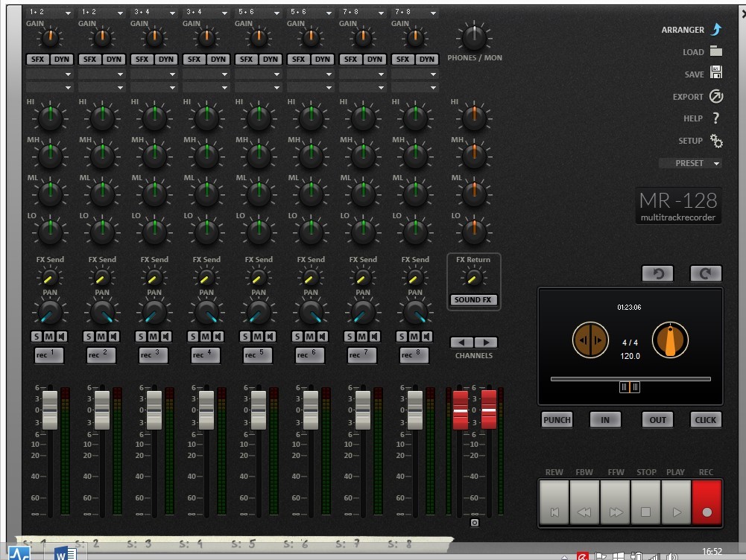Image resolution: width=746 pixels, height=560 pixels.
Task: Click the metronome icon in display
Action: [670, 340]
